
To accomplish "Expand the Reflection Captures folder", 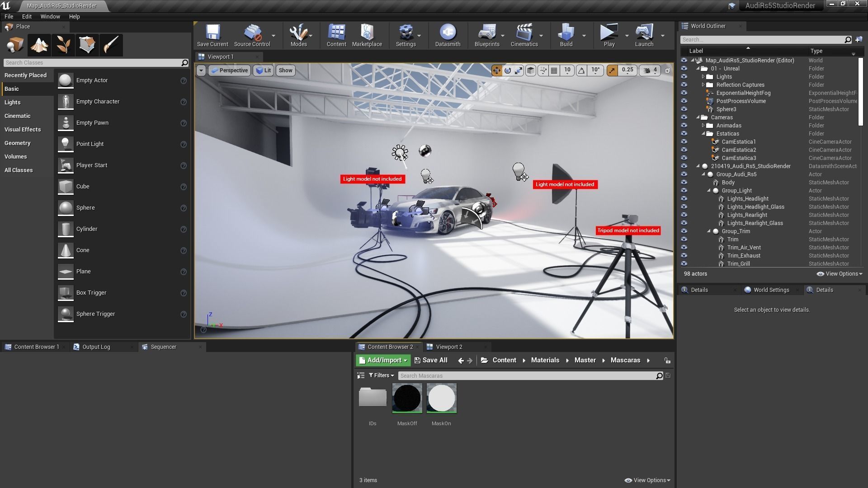I will (703, 85).
